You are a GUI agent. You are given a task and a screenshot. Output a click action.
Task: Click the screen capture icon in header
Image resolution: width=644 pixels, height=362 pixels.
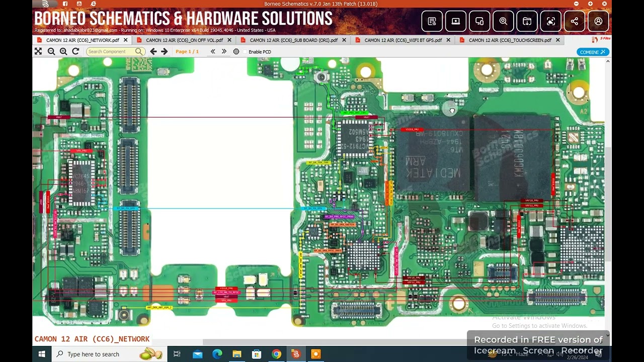click(551, 22)
